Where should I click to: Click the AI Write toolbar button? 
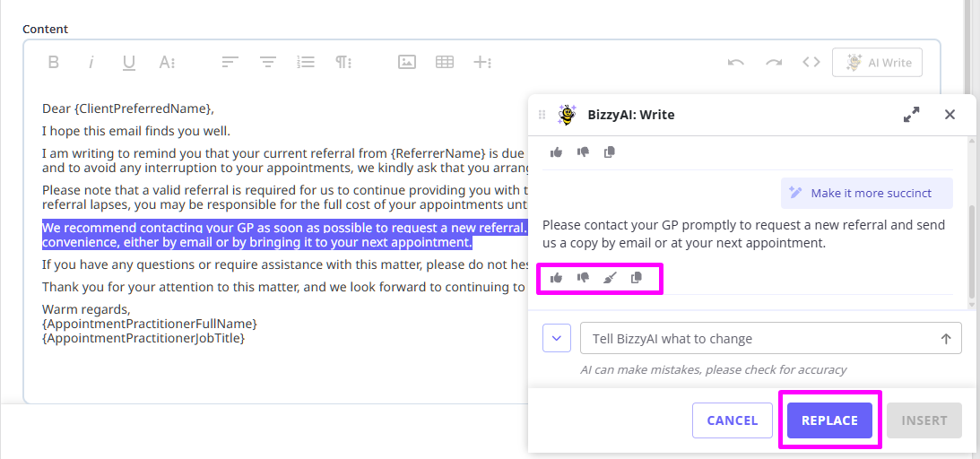tap(877, 63)
